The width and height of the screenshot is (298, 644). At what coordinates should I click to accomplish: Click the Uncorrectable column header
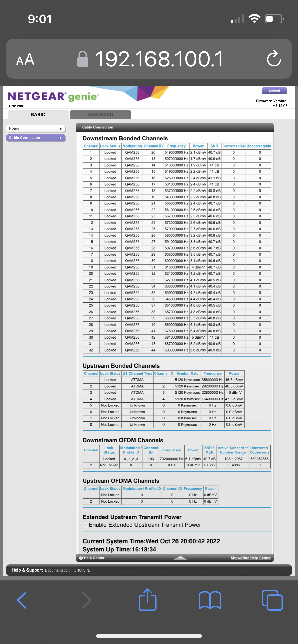pos(259,146)
